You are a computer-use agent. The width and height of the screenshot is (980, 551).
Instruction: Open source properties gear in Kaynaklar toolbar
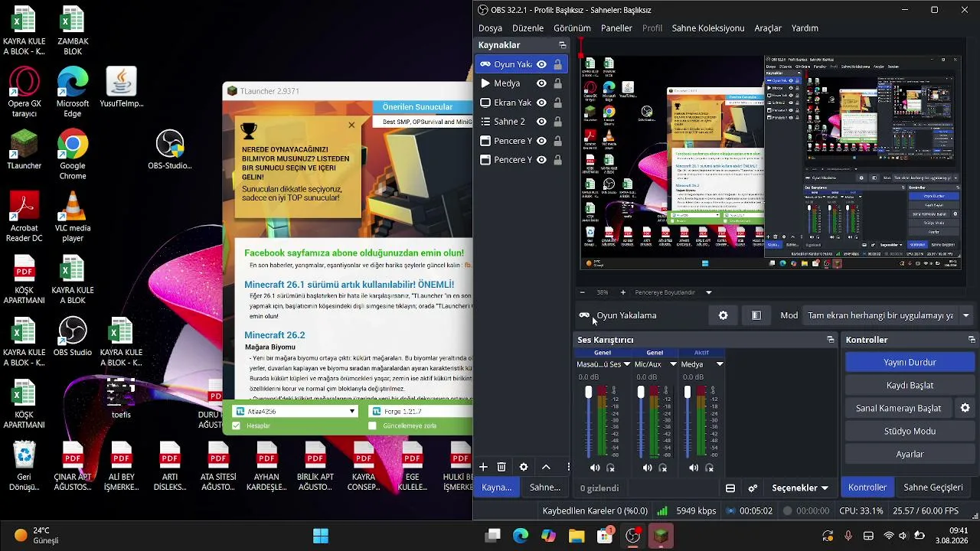524,467
